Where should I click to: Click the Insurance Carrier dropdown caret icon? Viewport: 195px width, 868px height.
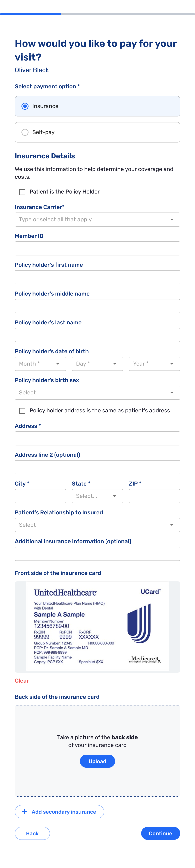click(x=172, y=219)
